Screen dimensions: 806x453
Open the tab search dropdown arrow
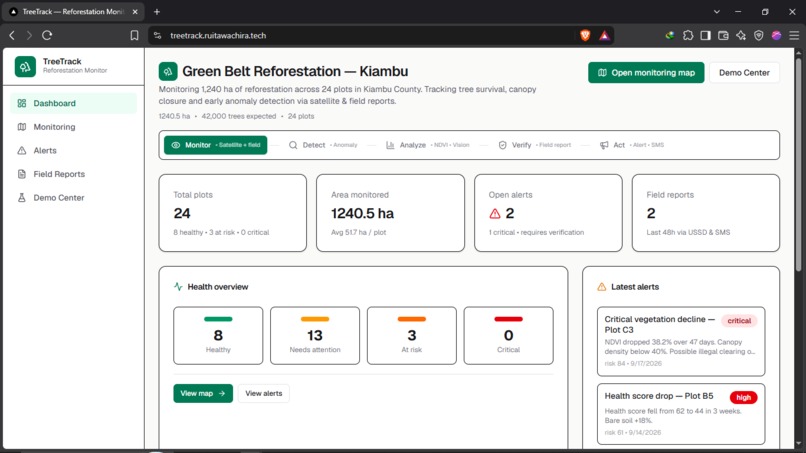tap(717, 11)
